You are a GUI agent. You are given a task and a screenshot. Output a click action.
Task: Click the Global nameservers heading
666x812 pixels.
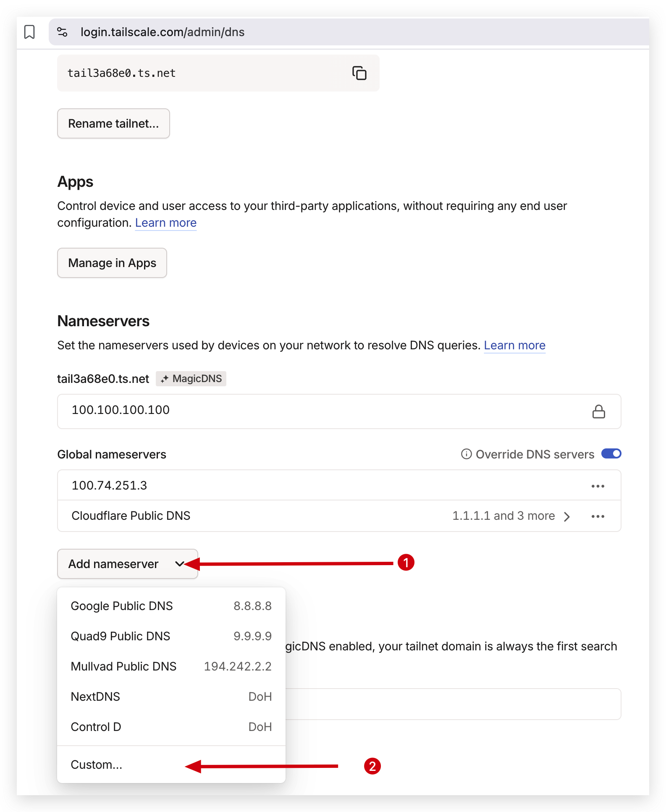tap(112, 454)
